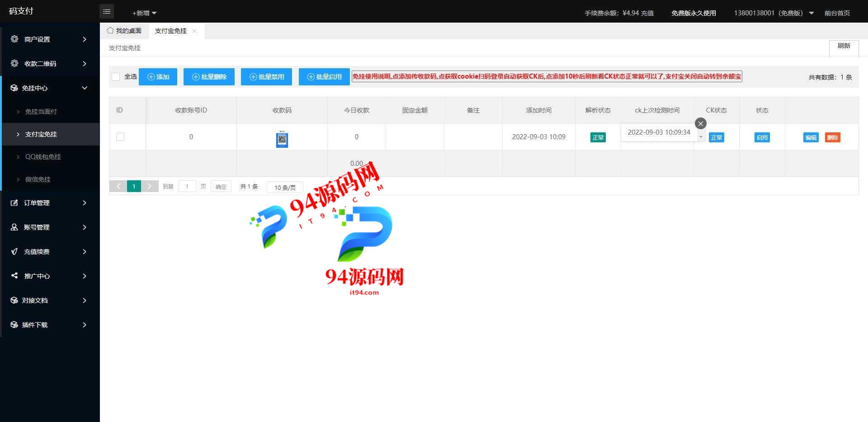The height and width of the screenshot is (422, 868).
Task: Close the 支付宝免挂 tab
Action: point(194,31)
